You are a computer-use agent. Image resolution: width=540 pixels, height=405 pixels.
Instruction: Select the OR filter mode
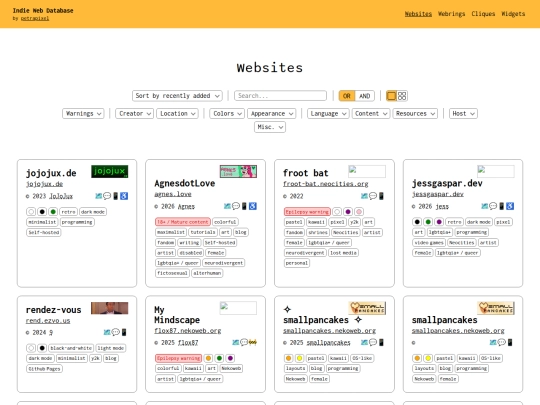tap(347, 96)
